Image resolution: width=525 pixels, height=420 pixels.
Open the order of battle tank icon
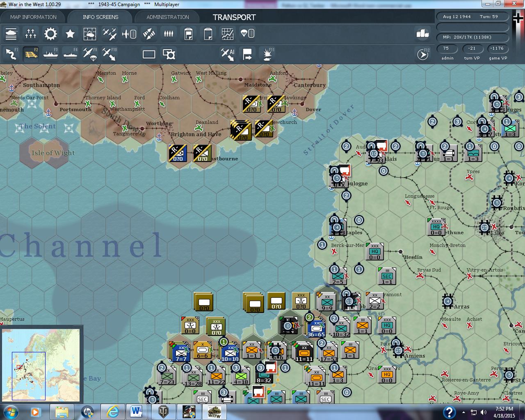coord(11,34)
